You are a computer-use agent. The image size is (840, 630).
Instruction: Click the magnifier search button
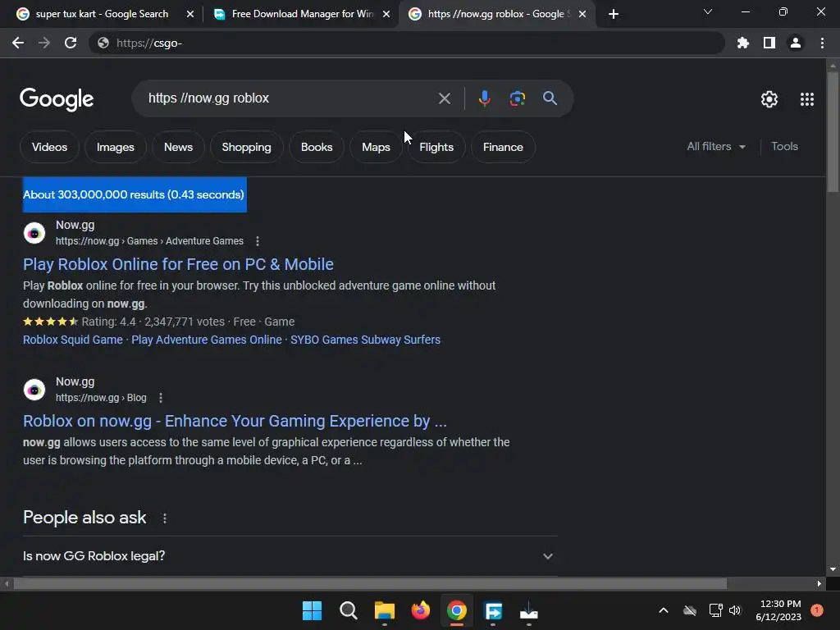coord(550,98)
